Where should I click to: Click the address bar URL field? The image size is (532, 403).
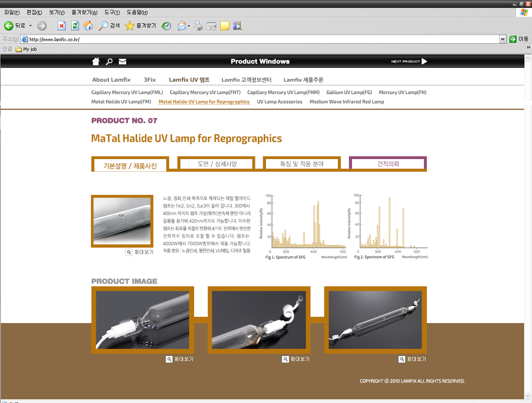click(262, 39)
